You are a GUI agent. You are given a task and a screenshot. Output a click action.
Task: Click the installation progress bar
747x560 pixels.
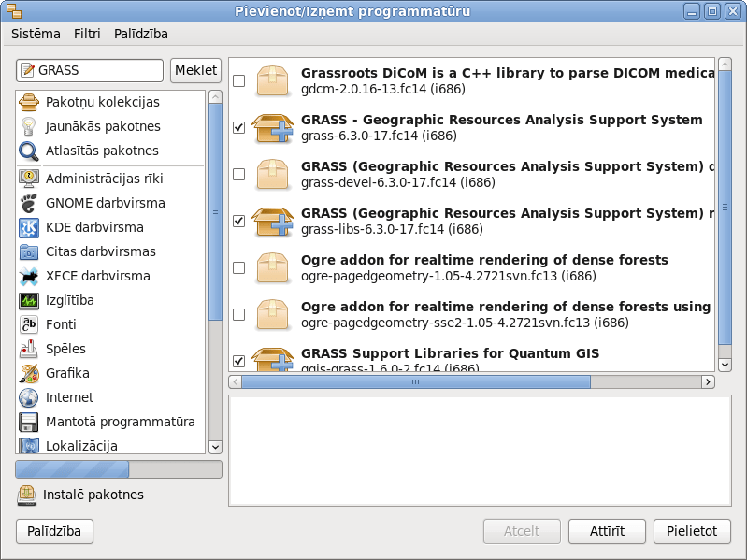(x=119, y=469)
